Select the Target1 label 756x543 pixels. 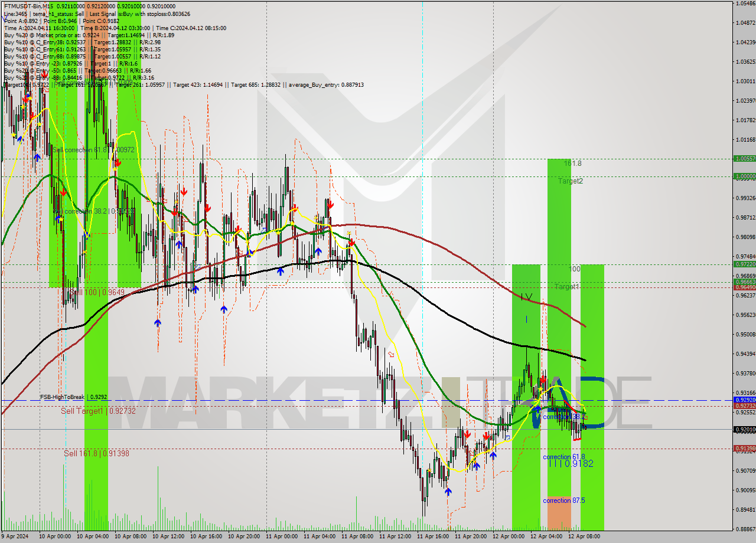tap(566, 287)
